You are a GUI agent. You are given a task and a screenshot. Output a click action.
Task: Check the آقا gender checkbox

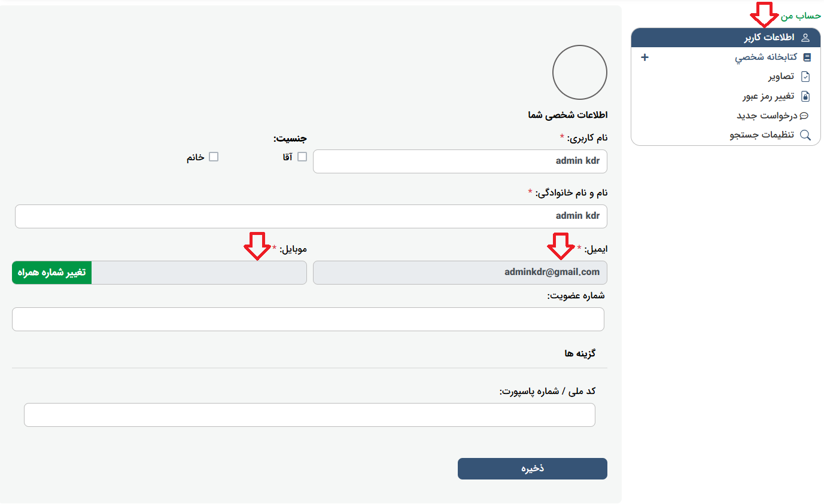(x=302, y=157)
